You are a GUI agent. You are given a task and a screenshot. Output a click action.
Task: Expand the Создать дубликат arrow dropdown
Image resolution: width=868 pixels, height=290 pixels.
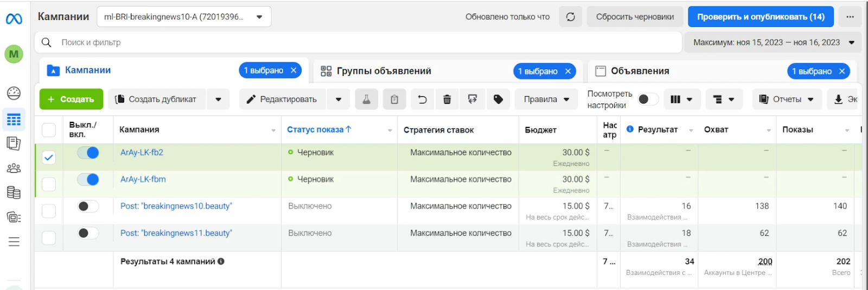[218, 99]
